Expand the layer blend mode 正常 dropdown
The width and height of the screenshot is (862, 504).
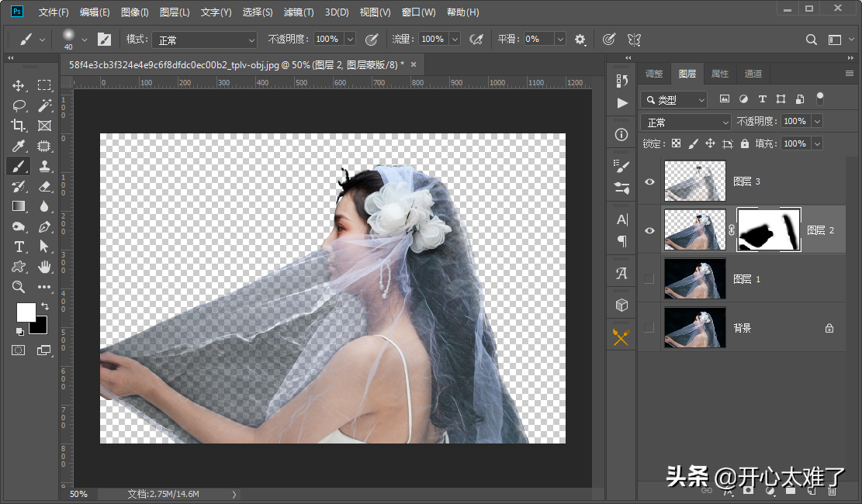pyautogui.click(x=686, y=123)
